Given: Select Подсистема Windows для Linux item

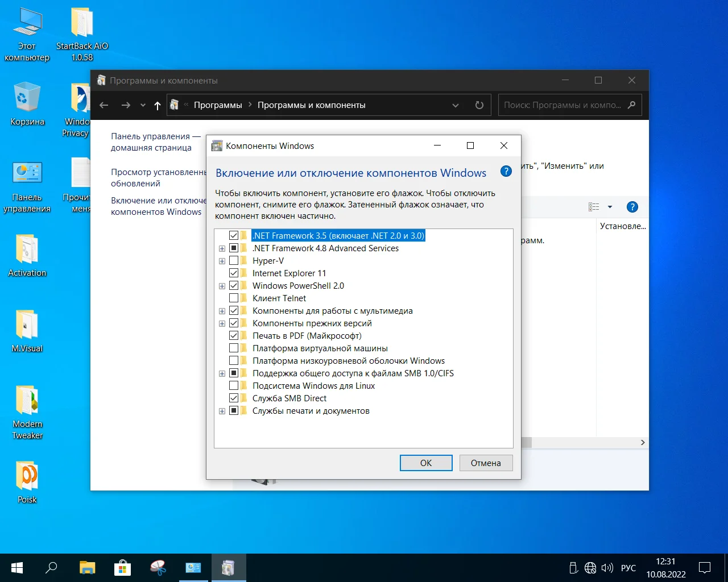Looking at the screenshot, I should pyautogui.click(x=313, y=386).
